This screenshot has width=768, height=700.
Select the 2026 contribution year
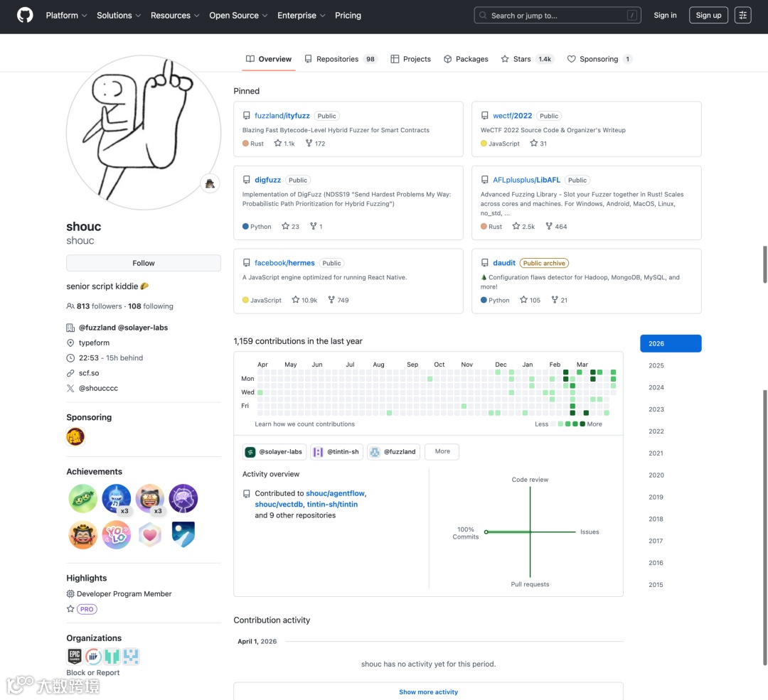coord(671,344)
